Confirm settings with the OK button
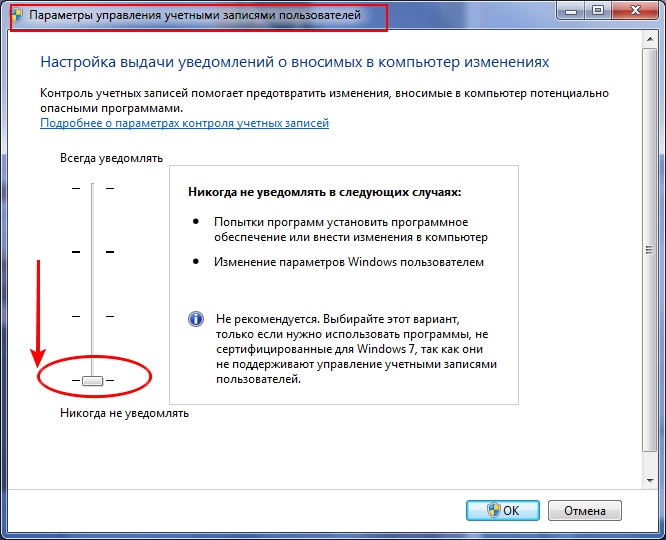This screenshot has width=666, height=540. pos(503,510)
